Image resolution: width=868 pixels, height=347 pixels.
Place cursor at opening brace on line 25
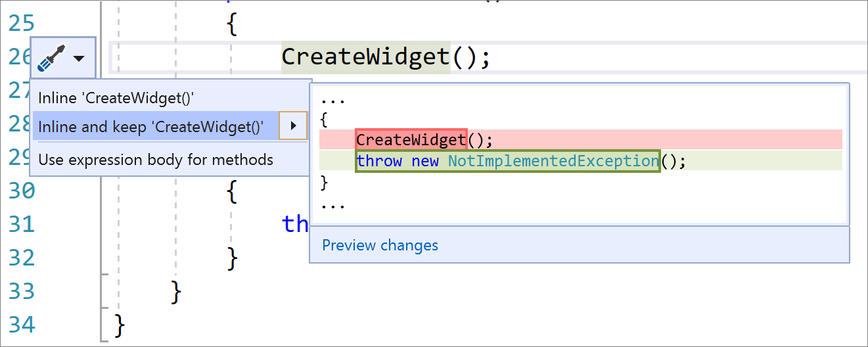coord(231,24)
